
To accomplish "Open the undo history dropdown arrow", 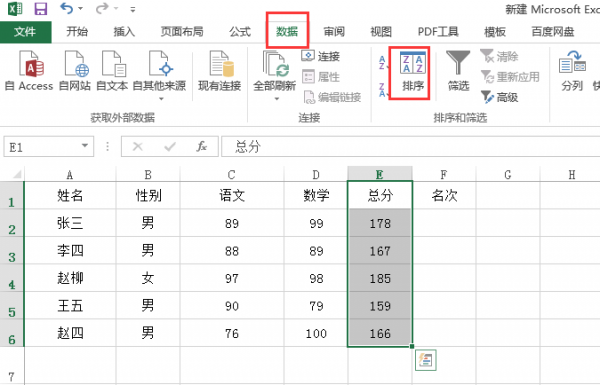I will point(80,8).
